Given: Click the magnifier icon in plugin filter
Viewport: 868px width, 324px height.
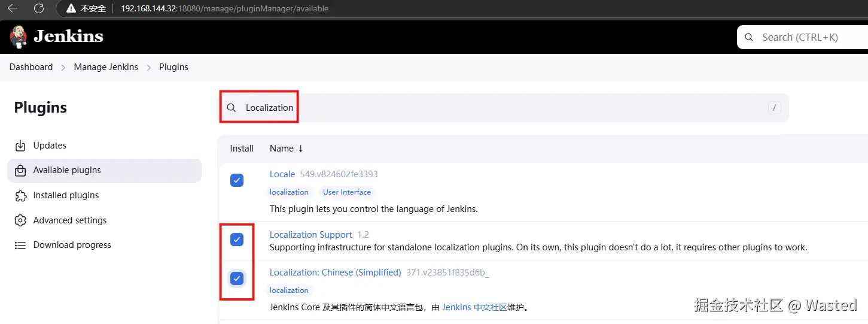Looking at the screenshot, I should click(232, 108).
